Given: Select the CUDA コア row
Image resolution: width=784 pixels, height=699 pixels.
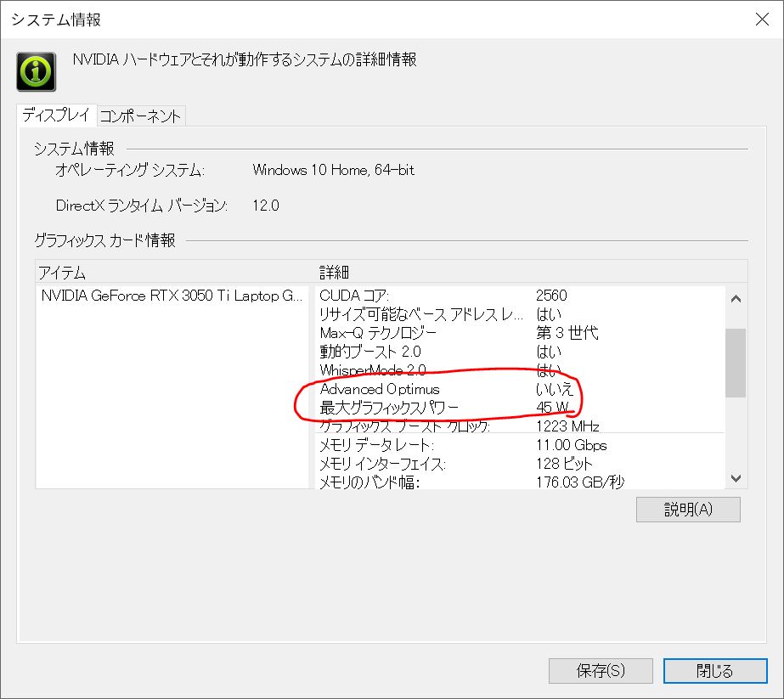Looking at the screenshot, I should coord(520,296).
